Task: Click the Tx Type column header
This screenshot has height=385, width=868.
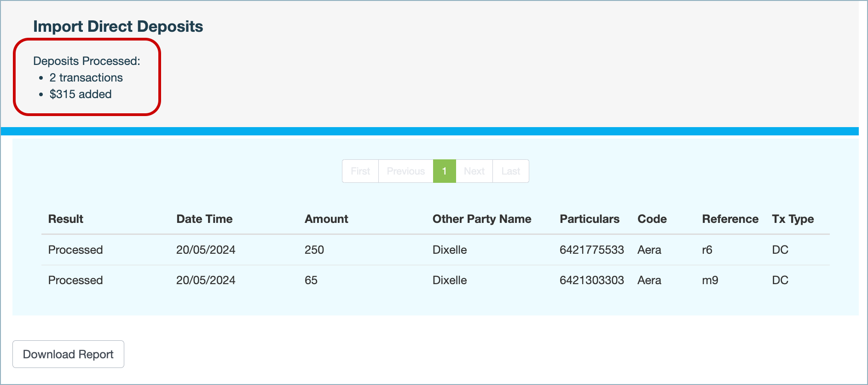Action: (793, 219)
